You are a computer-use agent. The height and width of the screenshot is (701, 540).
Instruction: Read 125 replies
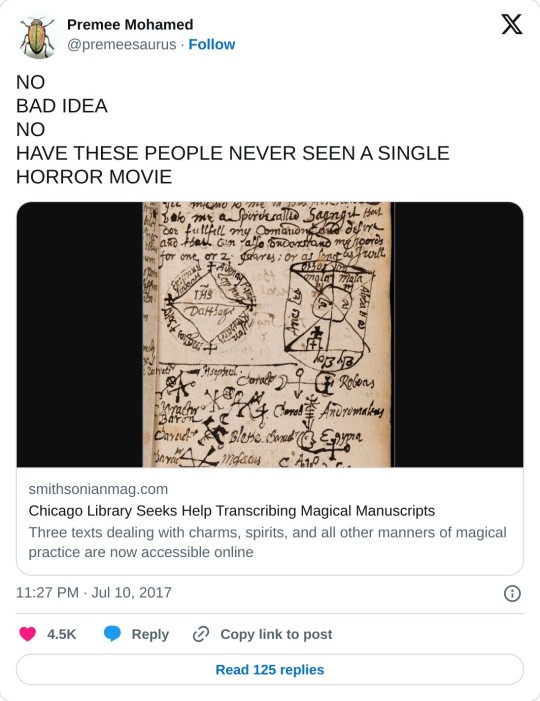[x=270, y=669]
